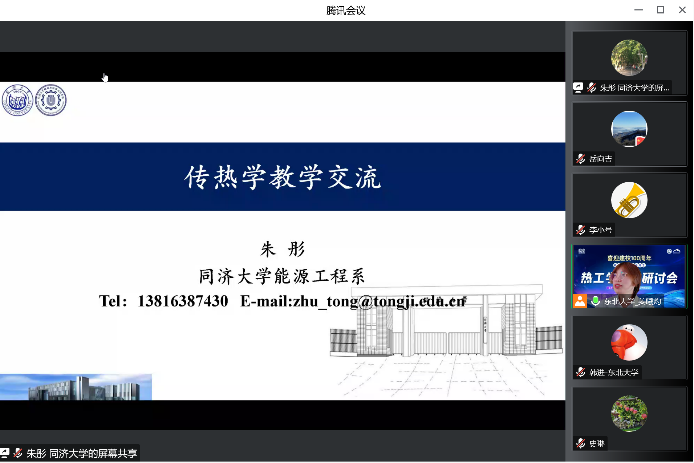Click the phone number 13816387430 on slide

(183, 301)
